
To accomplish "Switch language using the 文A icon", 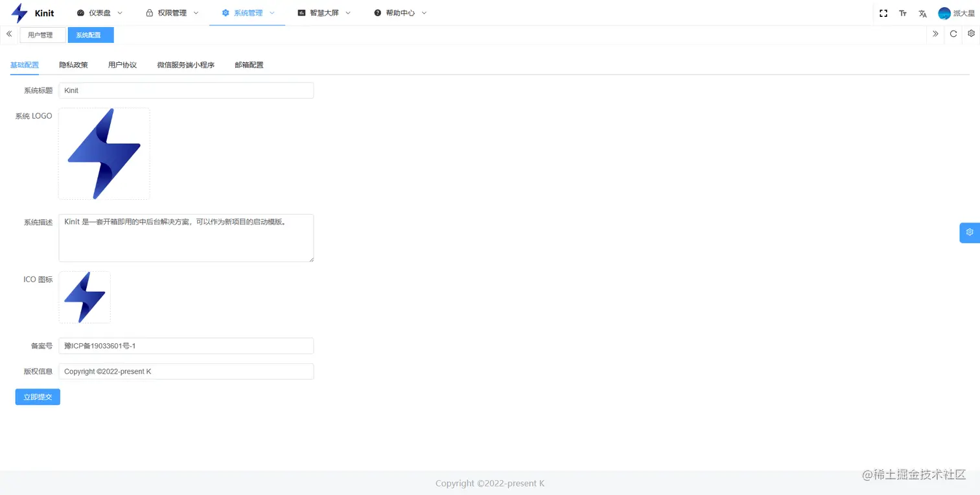I will pos(922,12).
